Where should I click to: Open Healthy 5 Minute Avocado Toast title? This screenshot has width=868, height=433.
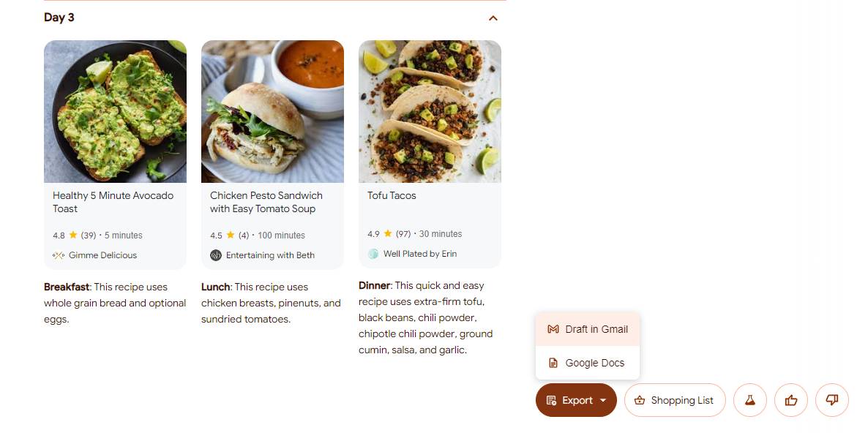pyautogui.click(x=113, y=202)
